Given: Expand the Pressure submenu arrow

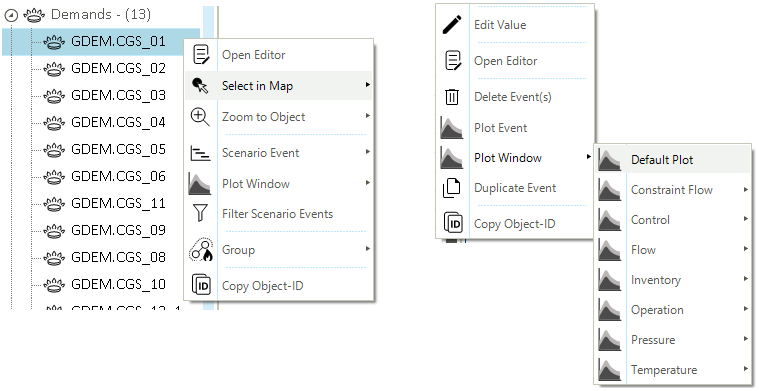Looking at the screenshot, I should [746, 339].
